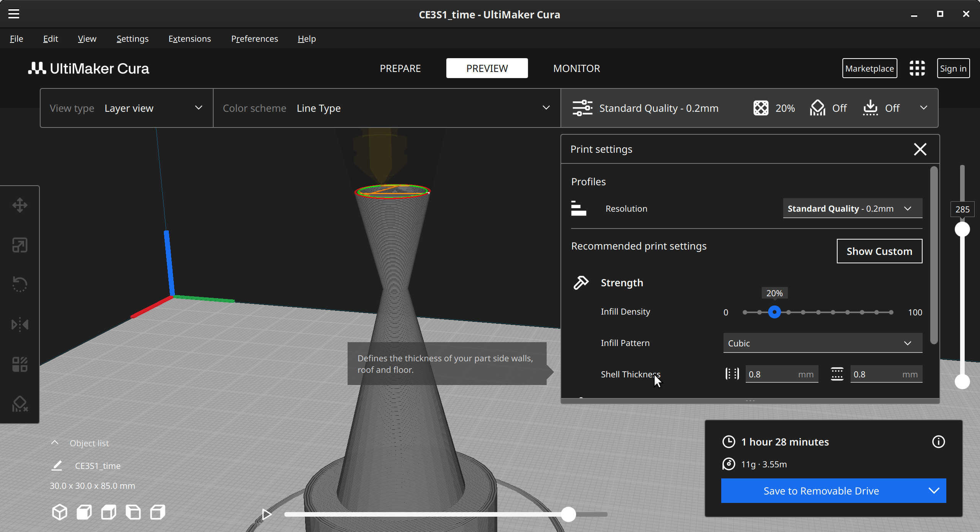Open the application switcher grid icon
The height and width of the screenshot is (532, 980).
pyautogui.click(x=917, y=69)
